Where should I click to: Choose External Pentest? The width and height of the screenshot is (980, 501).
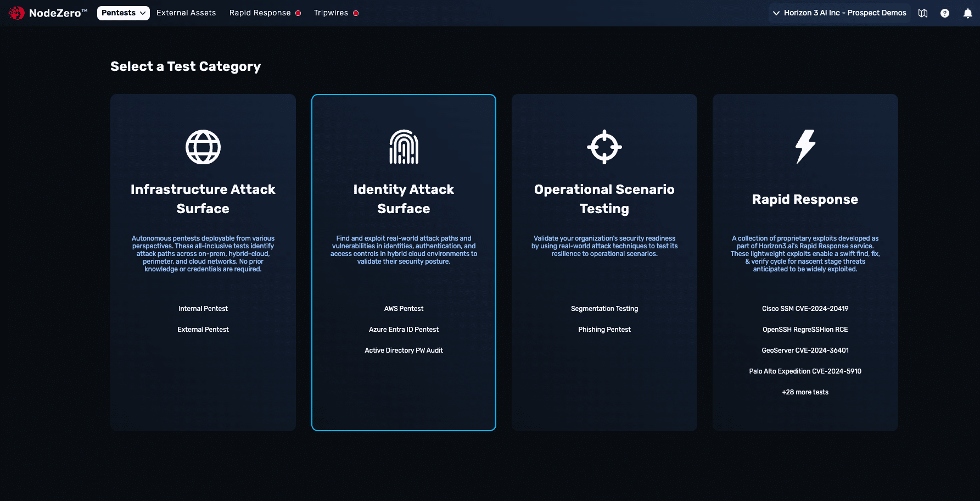[203, 330]
